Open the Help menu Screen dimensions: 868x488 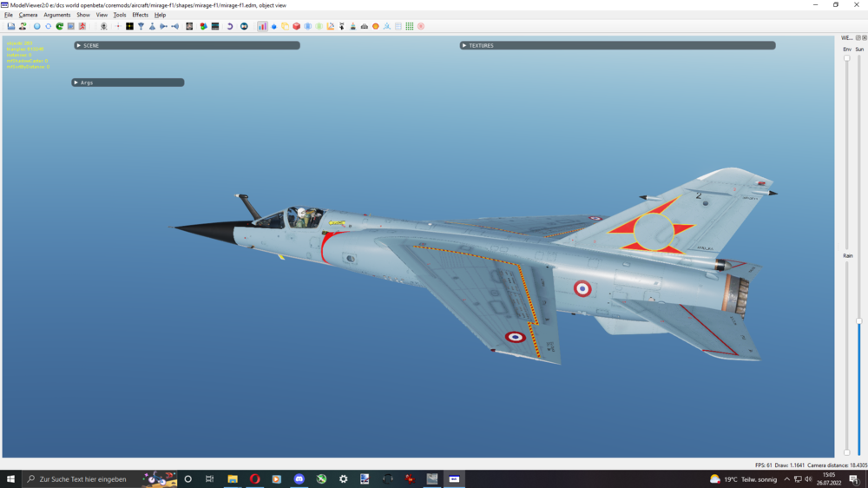(160, 15)
